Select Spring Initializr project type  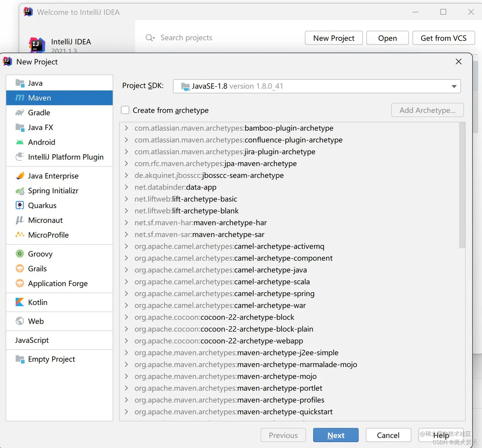[x=59, y=191]
